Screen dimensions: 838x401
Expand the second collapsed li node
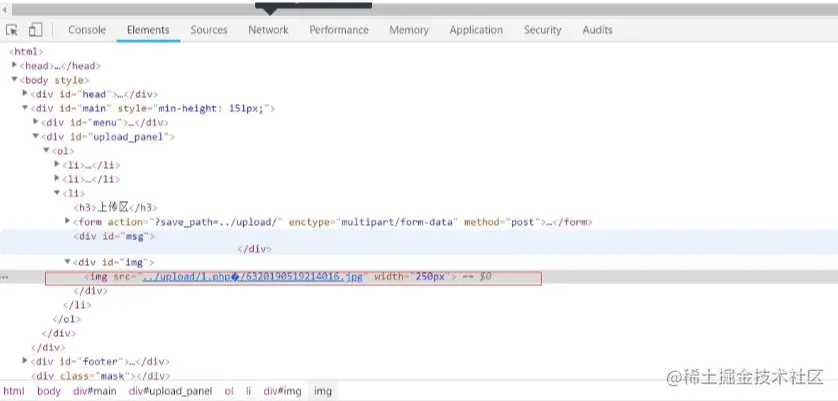[x=57, y=179]
